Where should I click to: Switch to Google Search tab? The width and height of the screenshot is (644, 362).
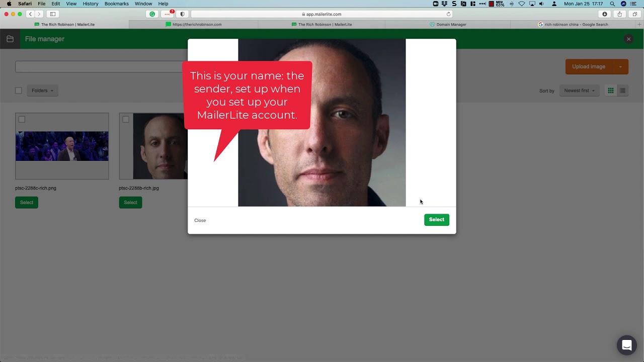click(x=573, y=24)
